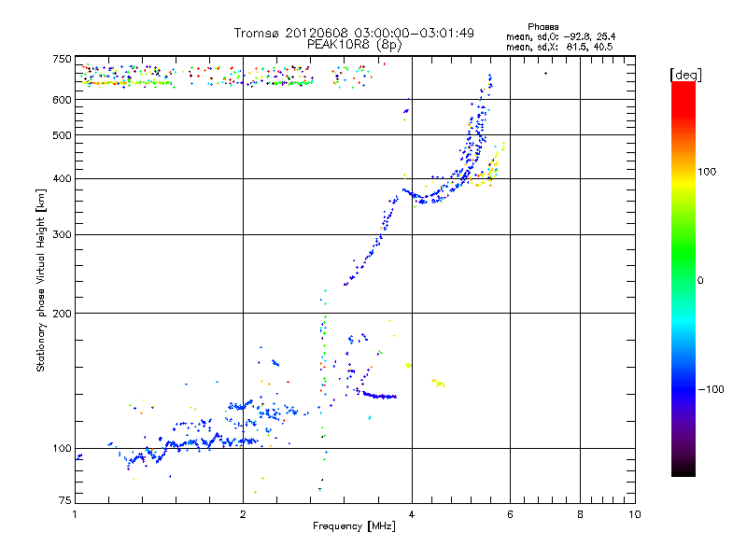The height and width of the screenshot is (560, 747).
Task: Click the x-axis tick label '8'
Action: click(x=580, y=514)
